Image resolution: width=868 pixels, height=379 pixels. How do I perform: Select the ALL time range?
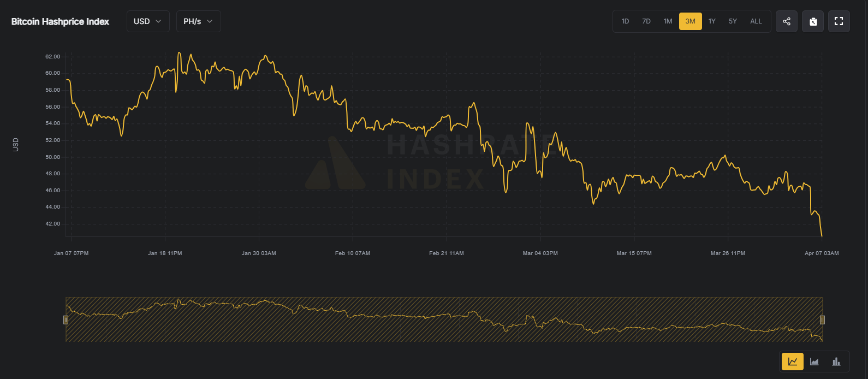[756, 21]
